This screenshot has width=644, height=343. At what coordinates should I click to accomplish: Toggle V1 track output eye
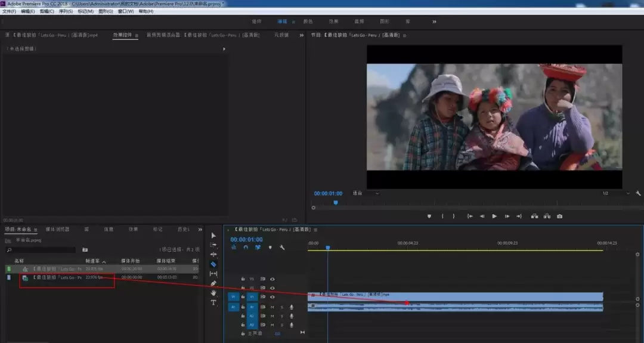272,296
